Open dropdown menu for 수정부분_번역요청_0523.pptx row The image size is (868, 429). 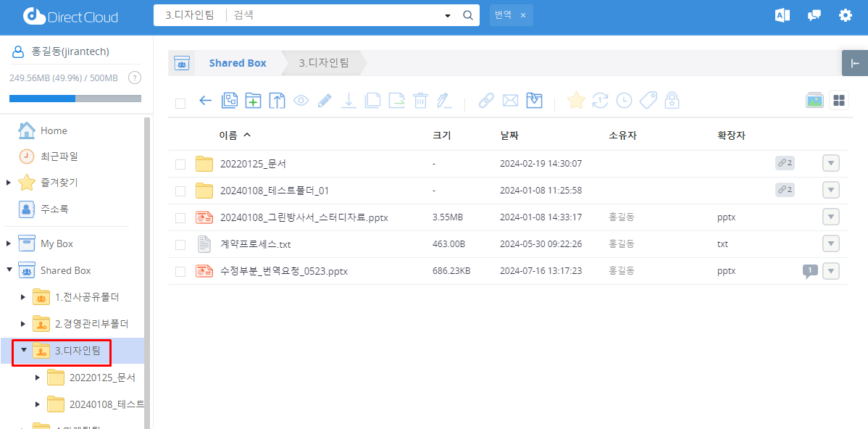831,272
